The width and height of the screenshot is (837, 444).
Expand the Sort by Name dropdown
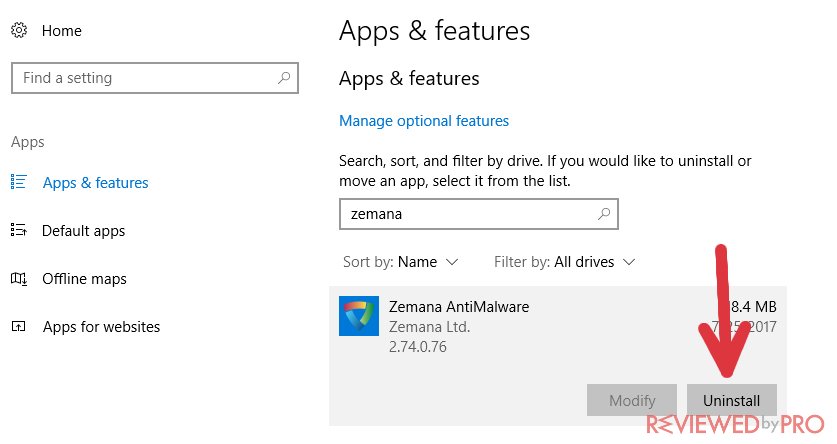click(x=401, y=262)
